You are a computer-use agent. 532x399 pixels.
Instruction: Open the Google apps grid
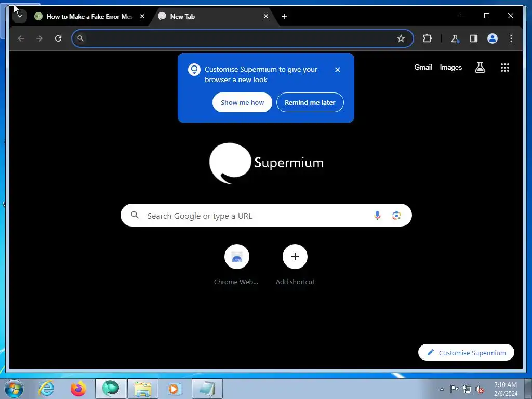point(505,68)
